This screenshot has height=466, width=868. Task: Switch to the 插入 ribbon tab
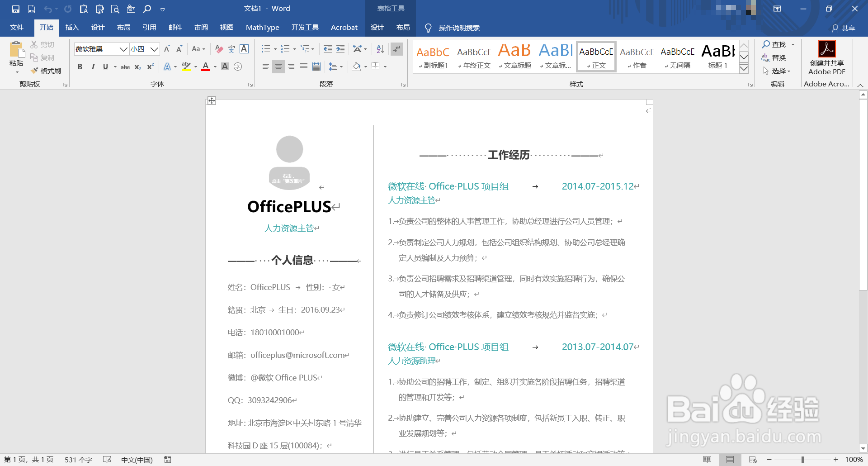click(x=72, y=27)
